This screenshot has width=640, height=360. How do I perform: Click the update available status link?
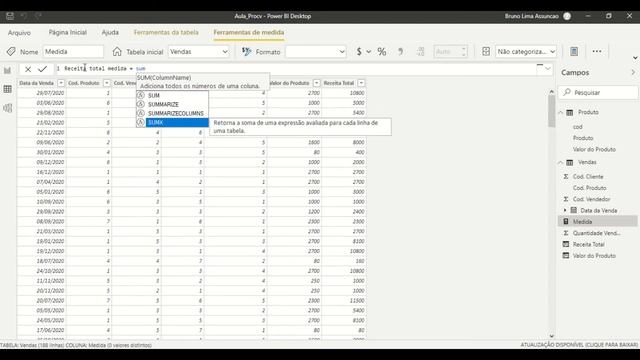pyautogui.click(x=579, y=345)
